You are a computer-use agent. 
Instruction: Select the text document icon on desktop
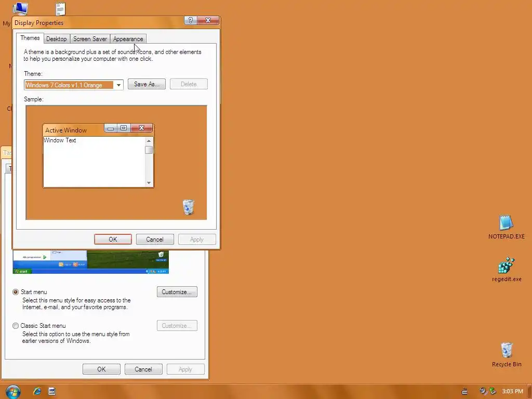tap(60, 8)
